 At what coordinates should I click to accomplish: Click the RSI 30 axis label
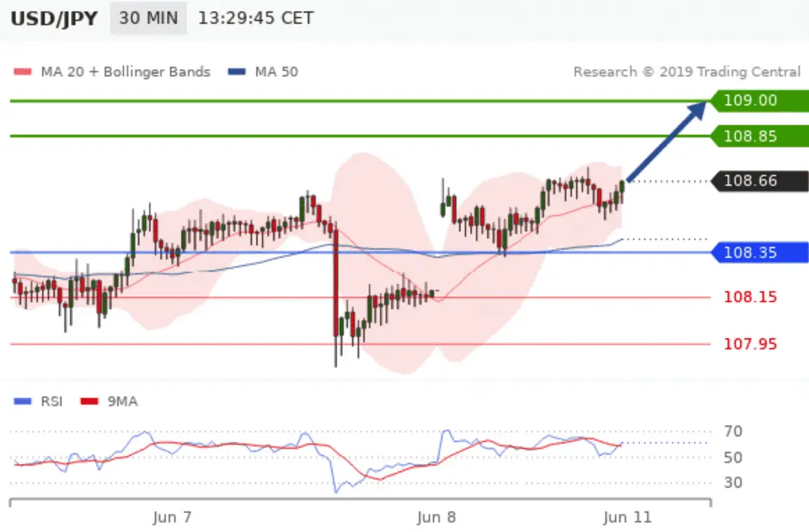pyautogui.click(x=733, y=483)
